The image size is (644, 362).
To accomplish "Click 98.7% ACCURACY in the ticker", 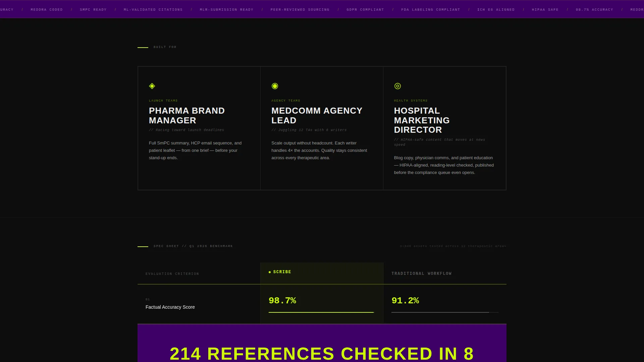I will tap(594, 10).
